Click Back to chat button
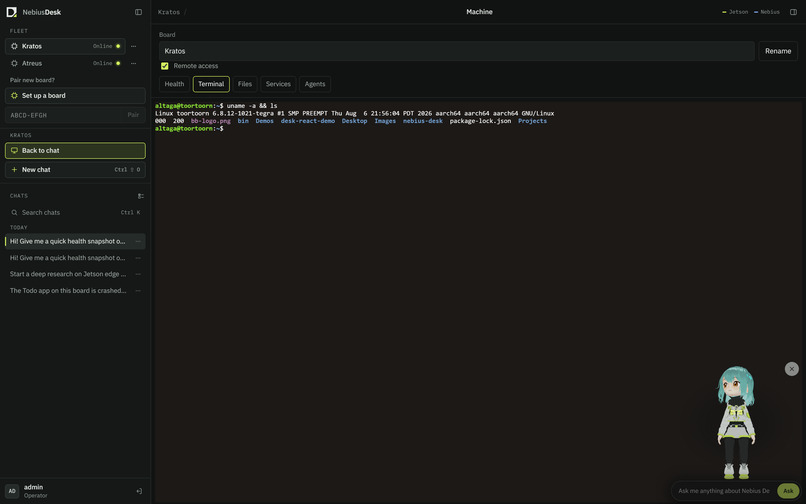The height and width of the screenshot is (504, 806). tap(75, 151)
